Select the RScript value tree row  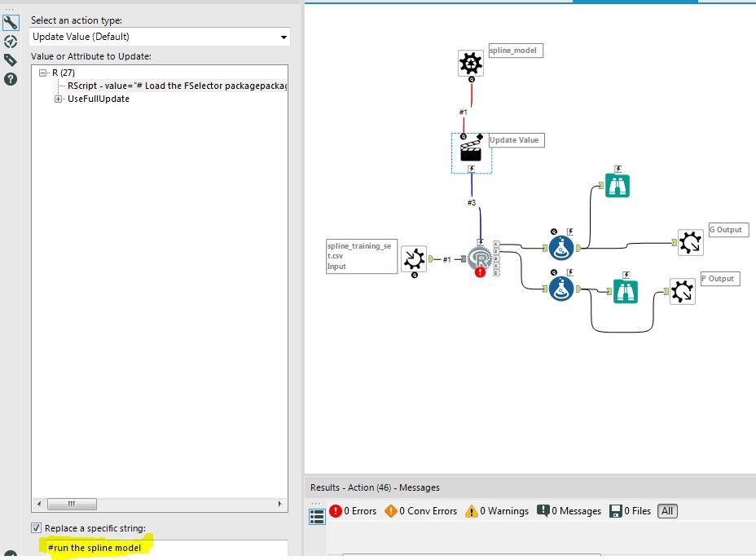click(177, 86)
